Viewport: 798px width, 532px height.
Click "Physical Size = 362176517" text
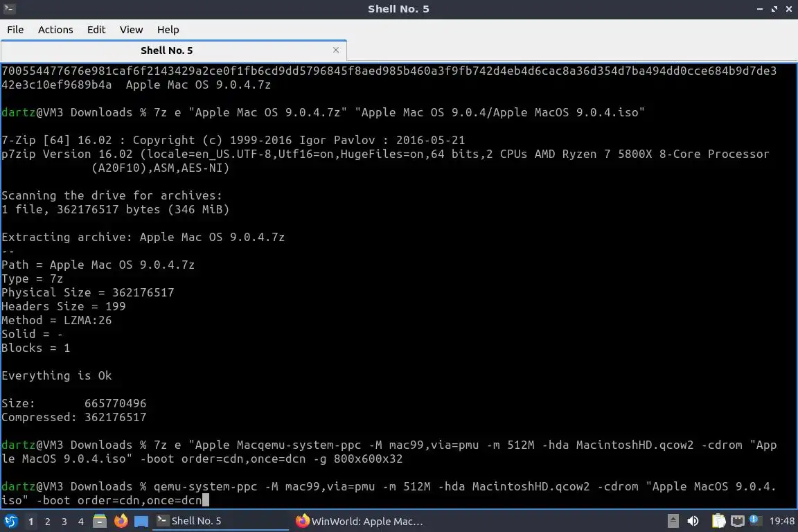[87, 293]
